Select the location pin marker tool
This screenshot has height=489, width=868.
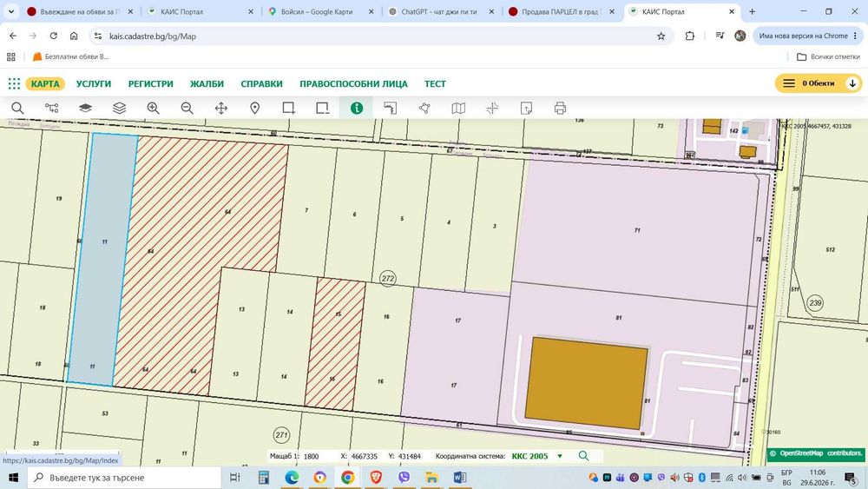pos(254,108)
